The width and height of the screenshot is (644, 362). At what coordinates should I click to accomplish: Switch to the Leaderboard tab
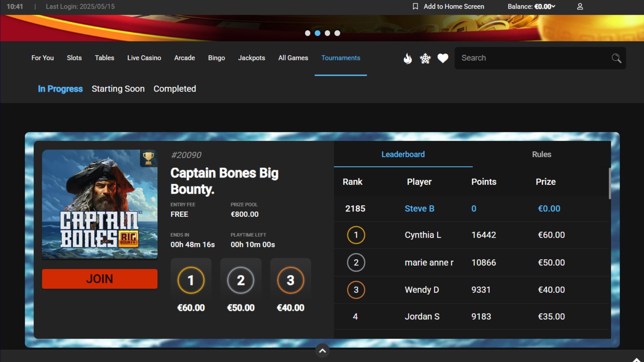tap(403, 154)
